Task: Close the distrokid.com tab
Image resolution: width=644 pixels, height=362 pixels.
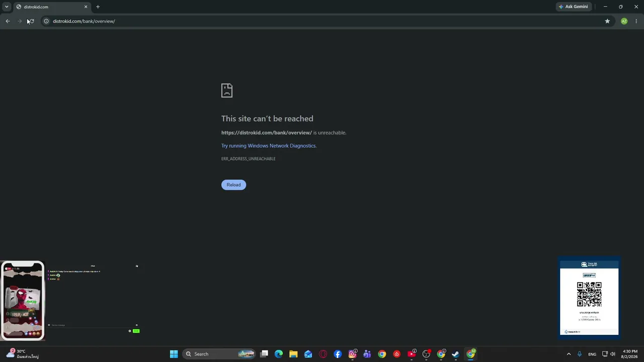Action: [86, 7]
